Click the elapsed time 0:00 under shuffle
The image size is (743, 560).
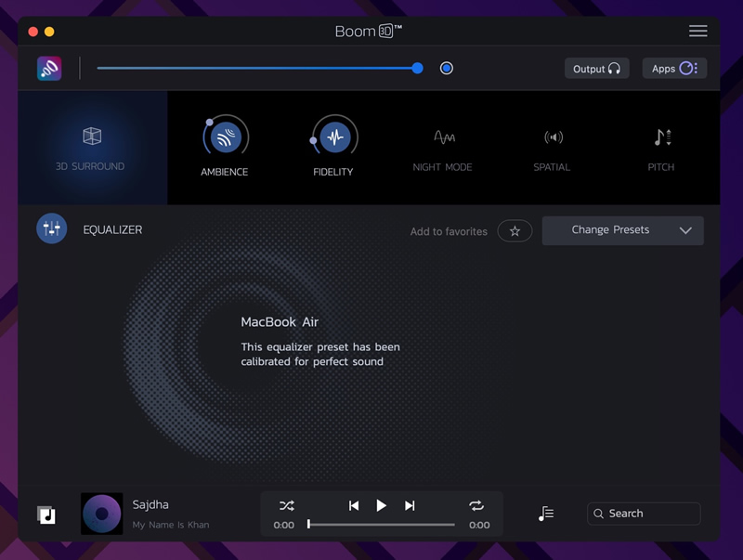click(284, 525)
